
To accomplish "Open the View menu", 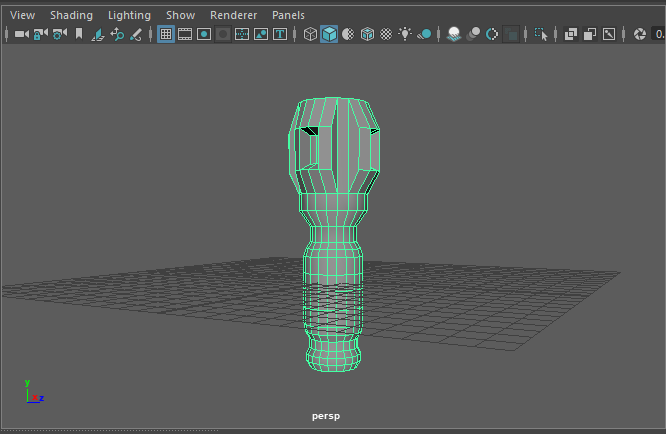I will pos(23,15).
